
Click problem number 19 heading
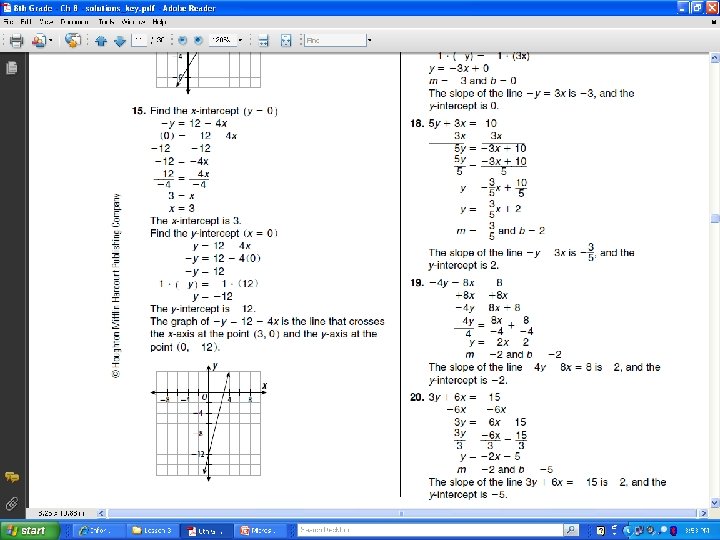(x=417, y=282)
